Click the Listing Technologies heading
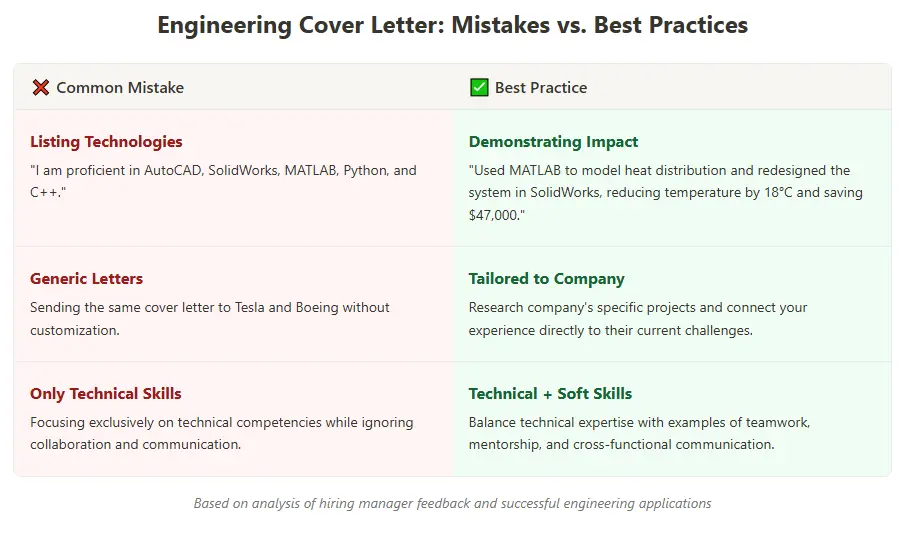904x544 pixels. tap(106, 142)
